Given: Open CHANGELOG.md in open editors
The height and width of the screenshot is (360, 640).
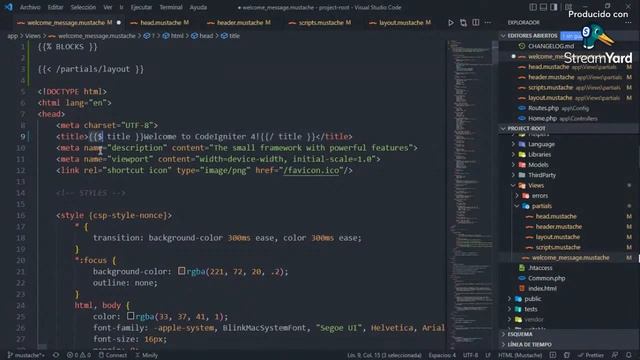Looking at the screenshot, I should (551, 46).
